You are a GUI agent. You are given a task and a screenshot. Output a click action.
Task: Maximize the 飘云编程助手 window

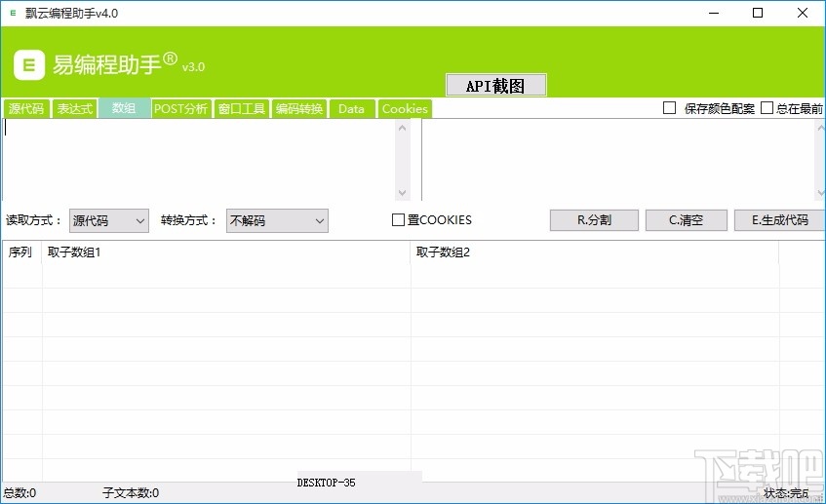pyautogui.click(x=758, y=13)
